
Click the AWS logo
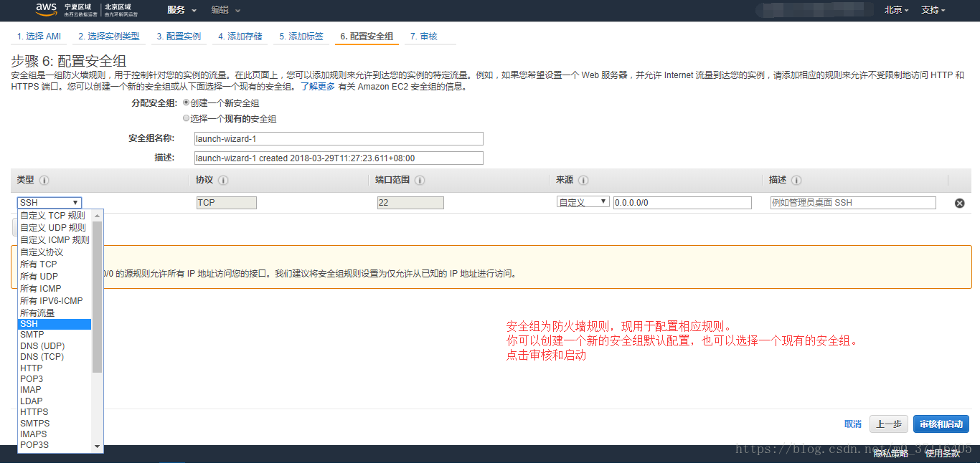46,10
